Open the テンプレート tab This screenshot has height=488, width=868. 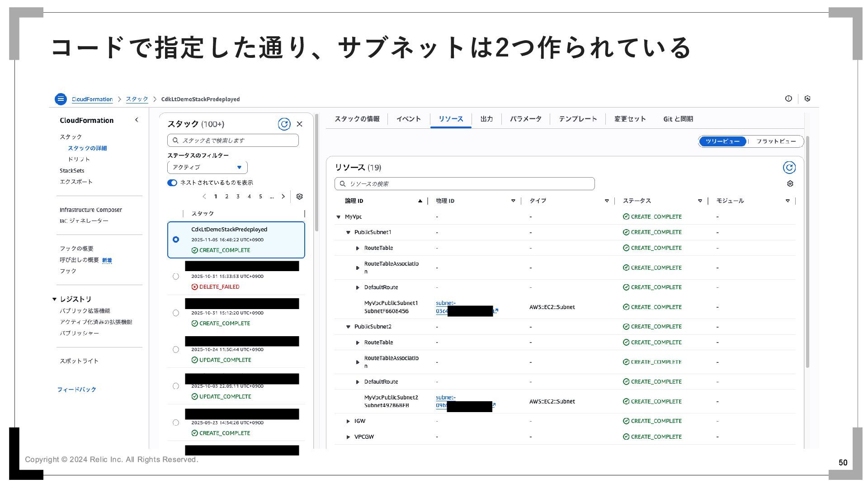tap(577, 119)
